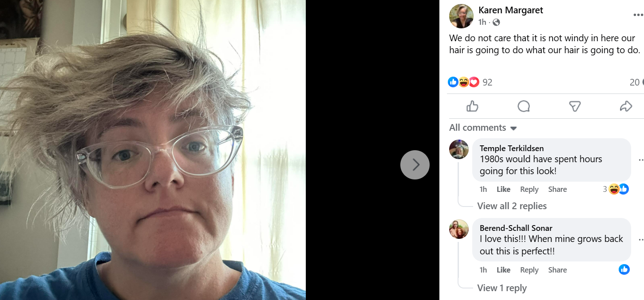Screen dimensions: 644x300
Task: Click the Messenger send icon
Action: click(x=575, y=106)
